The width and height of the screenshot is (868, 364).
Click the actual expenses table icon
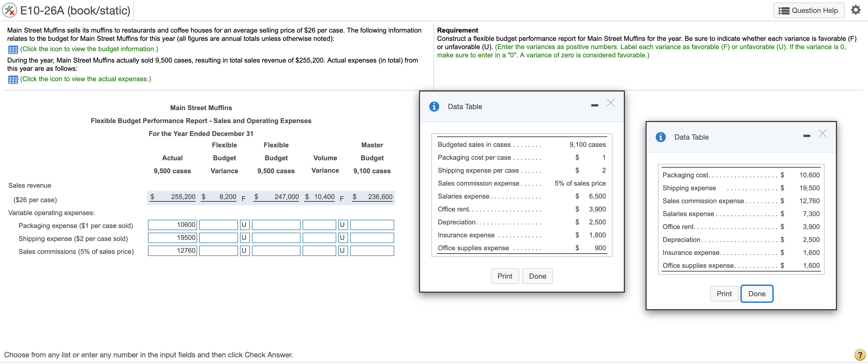[x=13, y=79]
